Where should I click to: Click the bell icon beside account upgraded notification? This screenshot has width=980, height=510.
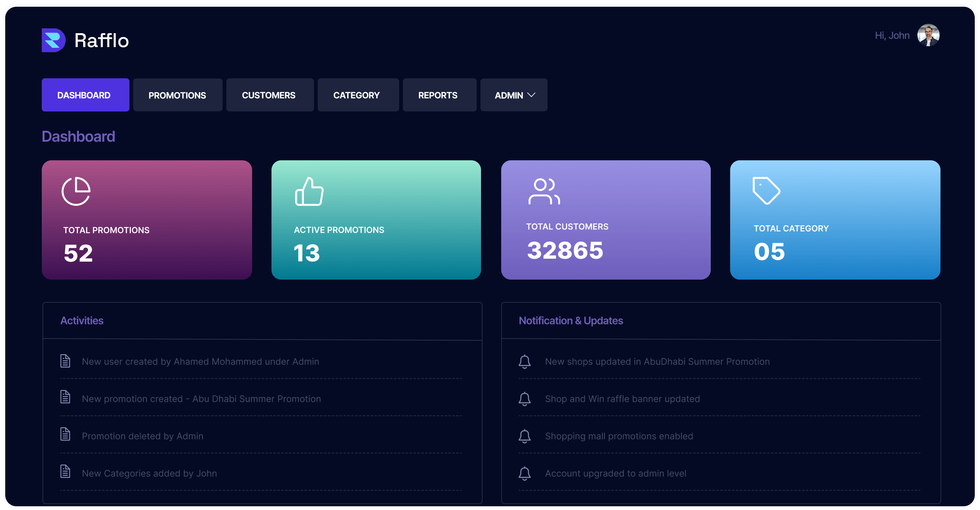click(x=525, y=473)
